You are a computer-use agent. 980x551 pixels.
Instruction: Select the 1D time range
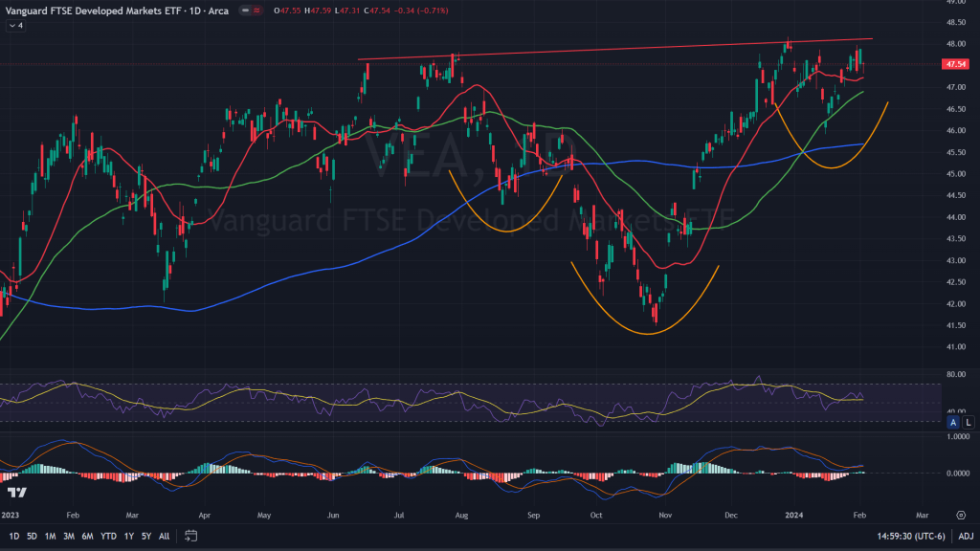tap(14, 536)
